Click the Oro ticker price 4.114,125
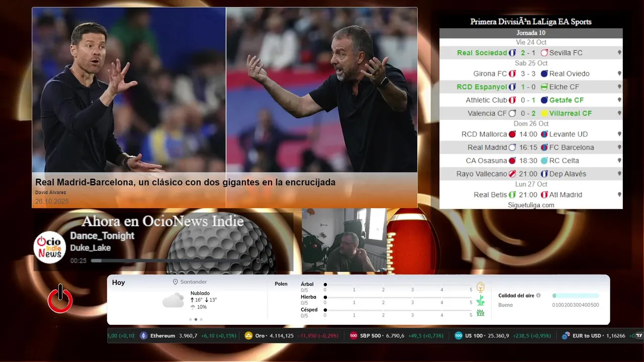 pyautogui.click(x=282, y=336)
